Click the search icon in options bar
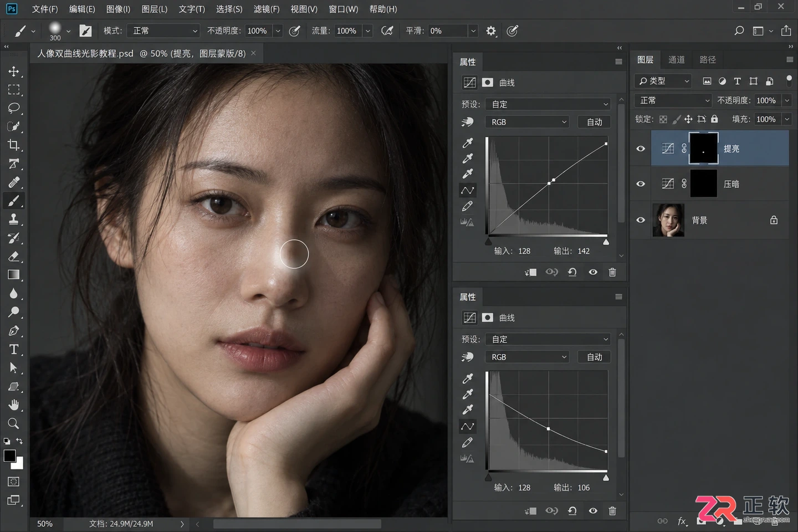The image size is (798, 532). 739,31
